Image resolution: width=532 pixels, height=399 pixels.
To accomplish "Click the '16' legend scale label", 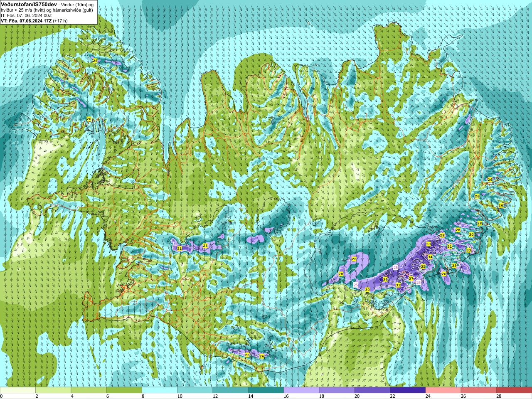I will (286, 396).
